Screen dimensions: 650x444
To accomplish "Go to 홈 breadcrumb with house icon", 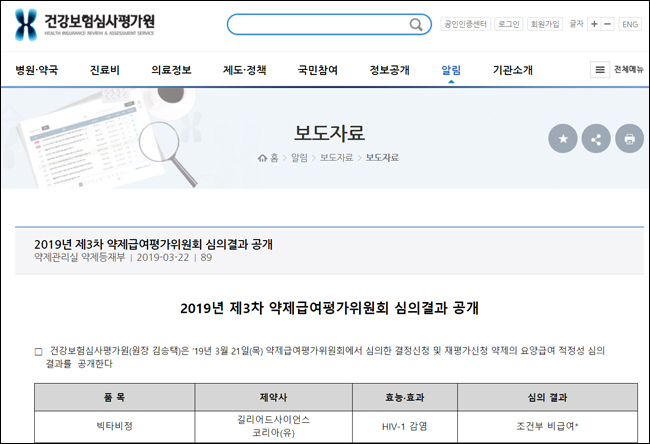I will click(268, 158).
